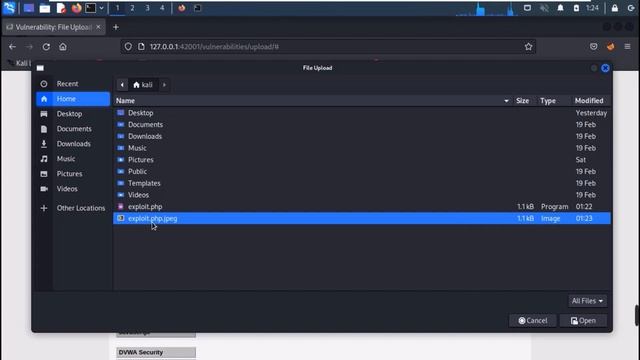The width and height of the screenshot is (640, 360).
Task: Open the Pocket save icon in the toolbar
Action: (593, 47)
